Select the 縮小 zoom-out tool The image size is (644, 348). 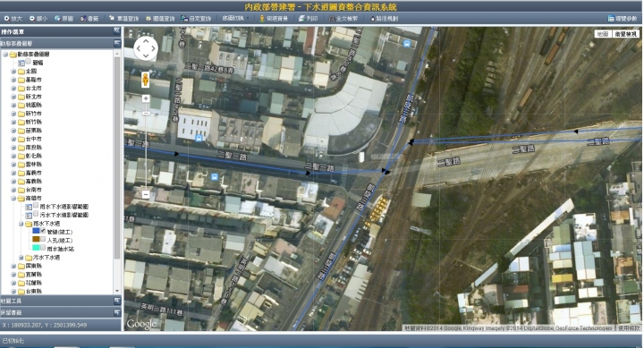point(38,19)
